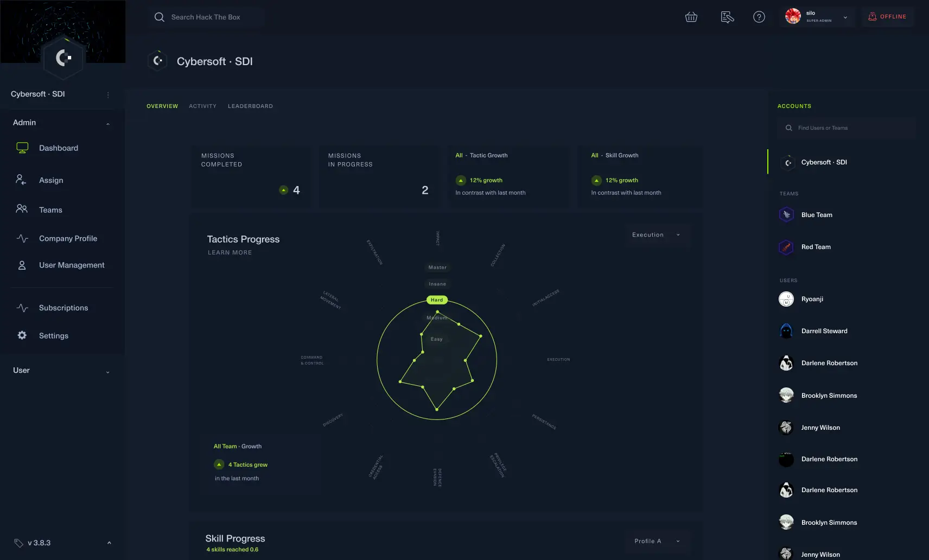The image size is (929, 560).
Task: Open the shopping basket icon
Action: point(691,17)
